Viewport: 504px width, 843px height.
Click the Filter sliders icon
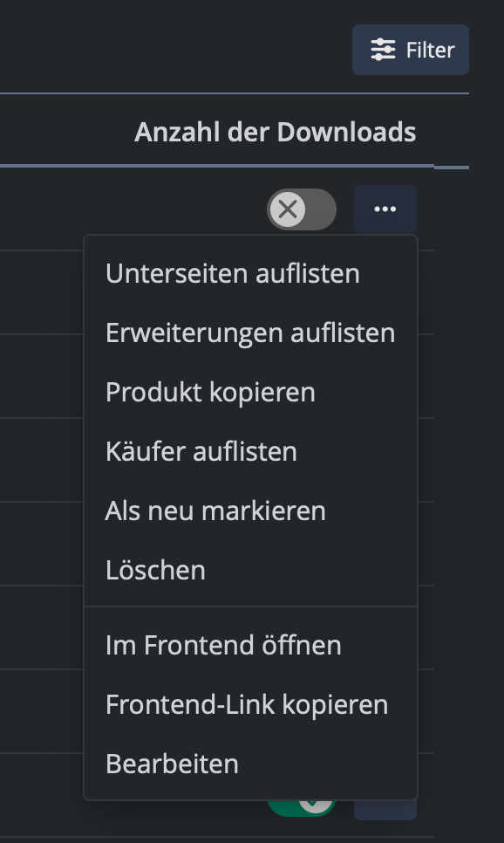[383, 50]
